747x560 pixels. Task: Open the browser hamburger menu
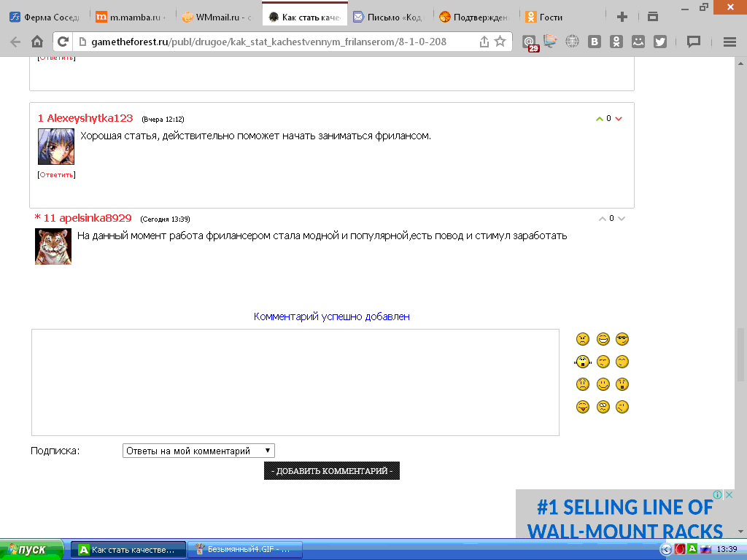(729, 42)
